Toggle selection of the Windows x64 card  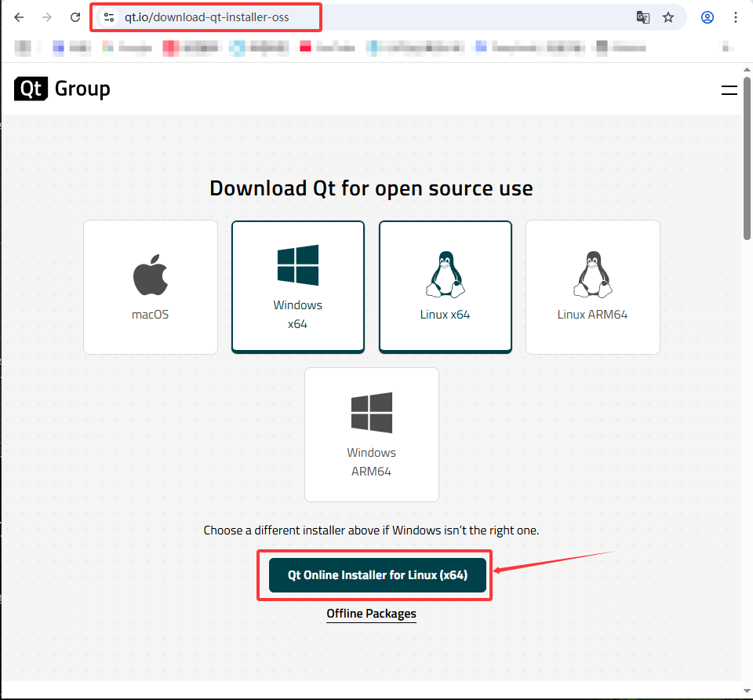tap(297, 286)
